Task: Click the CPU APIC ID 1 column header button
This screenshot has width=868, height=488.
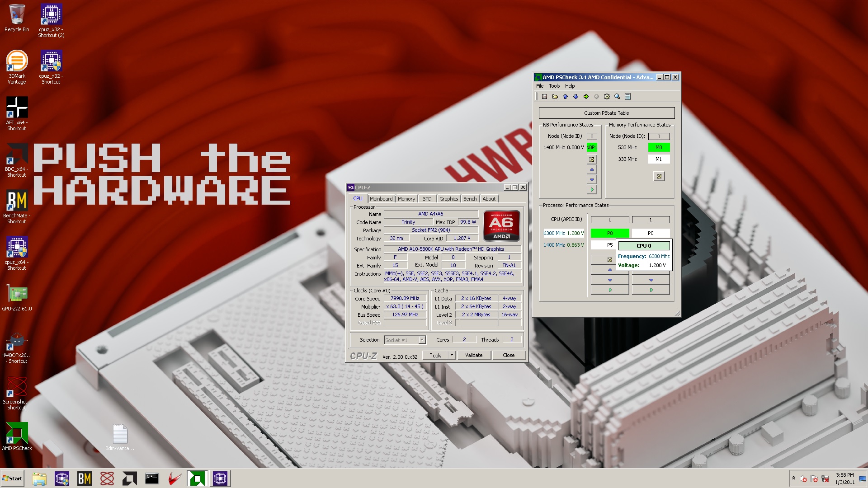Action: (x=651, y=220)
